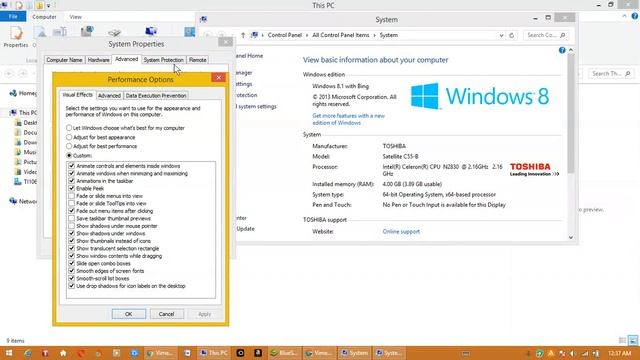Open Visual Effects tab
Image resolution: width=640 pixels, height=360 pixels.
[x=78, y=95]
